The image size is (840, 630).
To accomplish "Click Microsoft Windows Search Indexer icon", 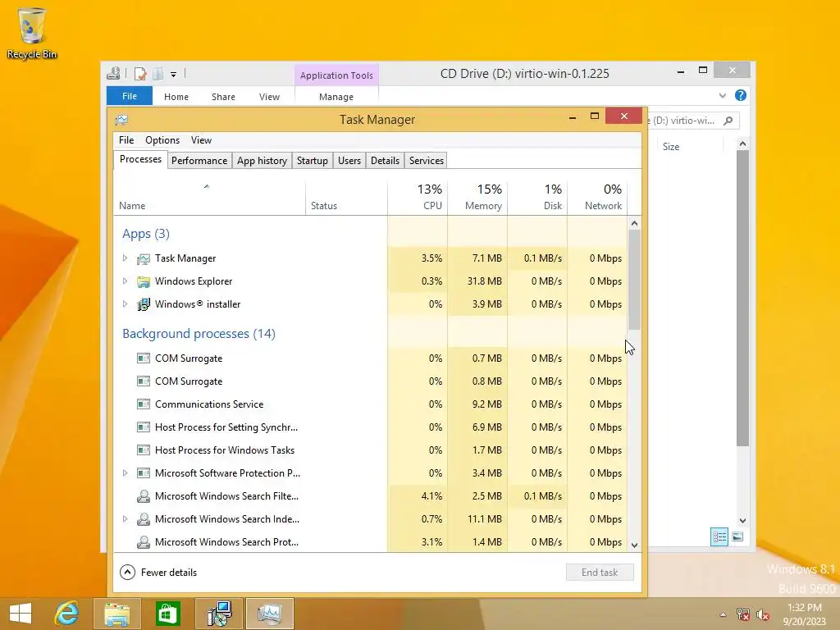I will tap(143, 519).
